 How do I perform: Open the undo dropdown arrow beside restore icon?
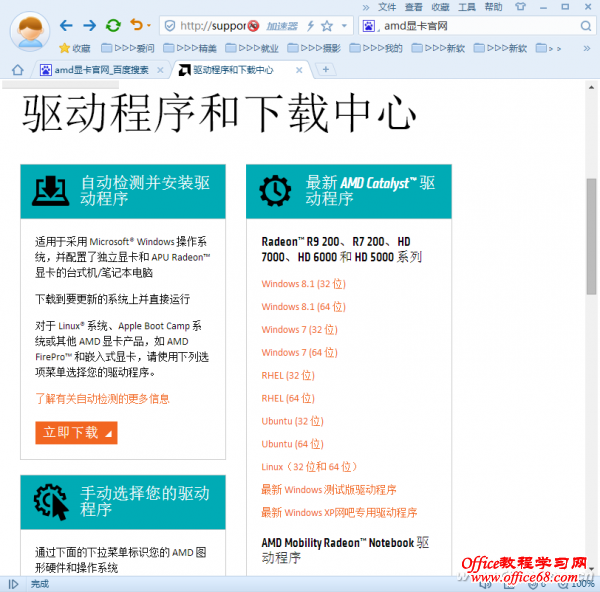coord(149,26)
